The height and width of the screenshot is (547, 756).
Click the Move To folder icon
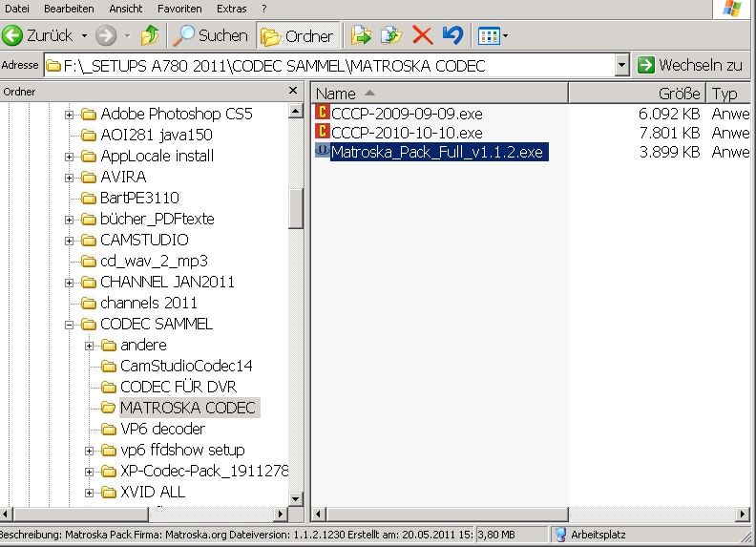pyautogui.click(x=361, y=36)
